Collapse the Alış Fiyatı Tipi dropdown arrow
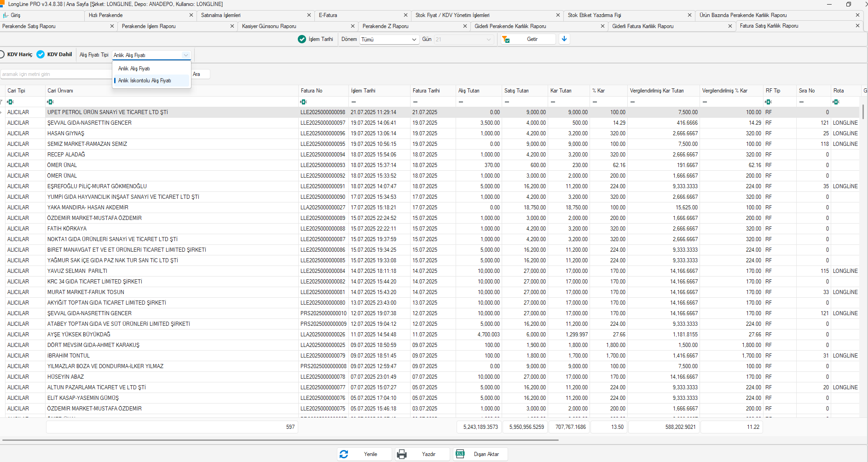 185,55
